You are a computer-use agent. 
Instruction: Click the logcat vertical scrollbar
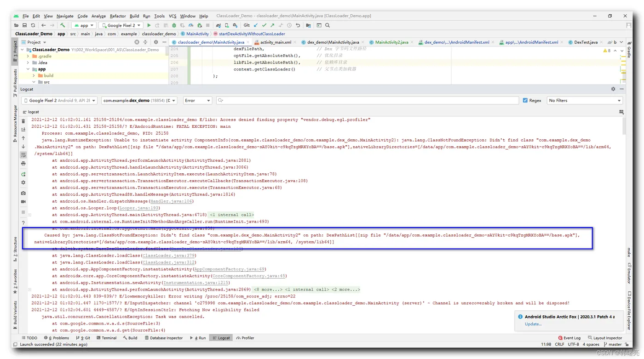pyautogui.click(x=624, y=125)
